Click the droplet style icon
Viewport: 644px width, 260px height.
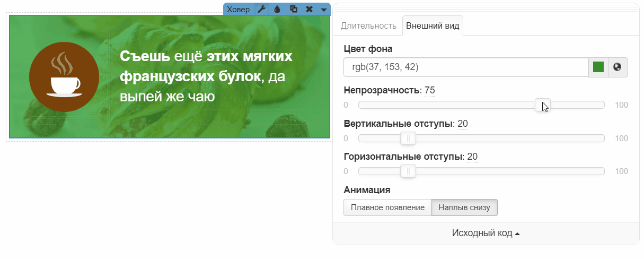point(277,9)
